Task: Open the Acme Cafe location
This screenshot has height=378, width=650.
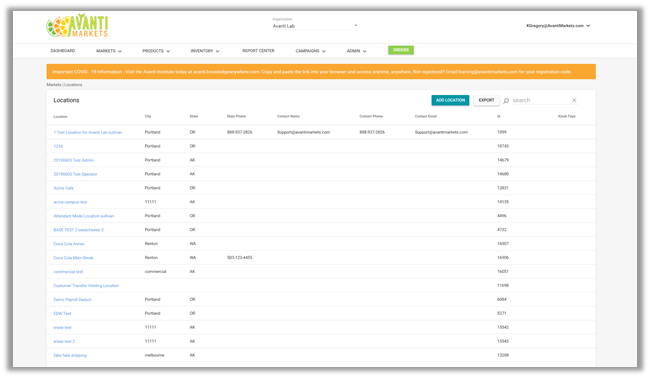Action: coord(63,188)
